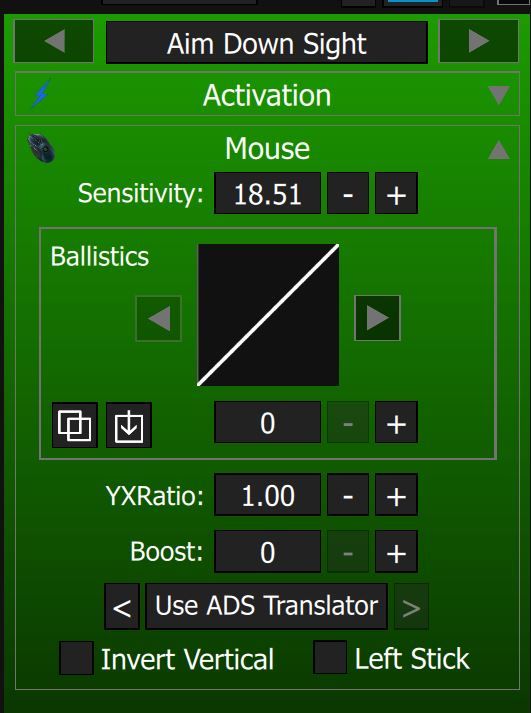Select previous ballistics curve arrow

coord(159,318)
